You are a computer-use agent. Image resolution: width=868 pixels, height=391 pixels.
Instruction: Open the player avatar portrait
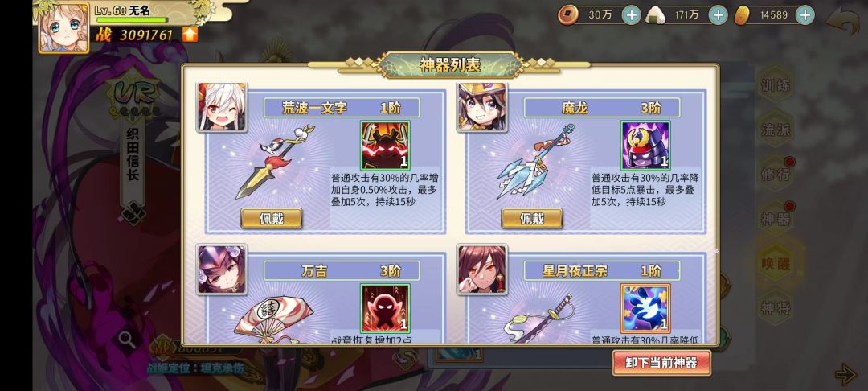click(x=63, y=27)
